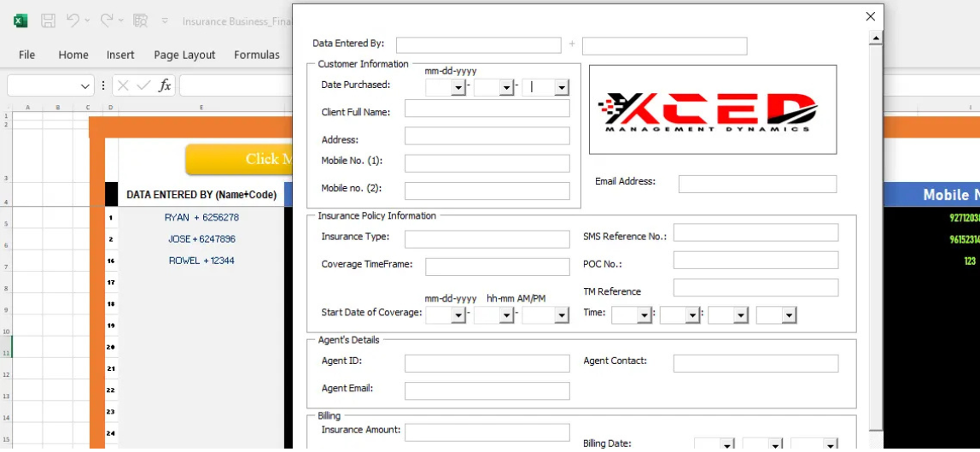Click the print preview quick access icon
980x452 pixels.
point(141,21)
